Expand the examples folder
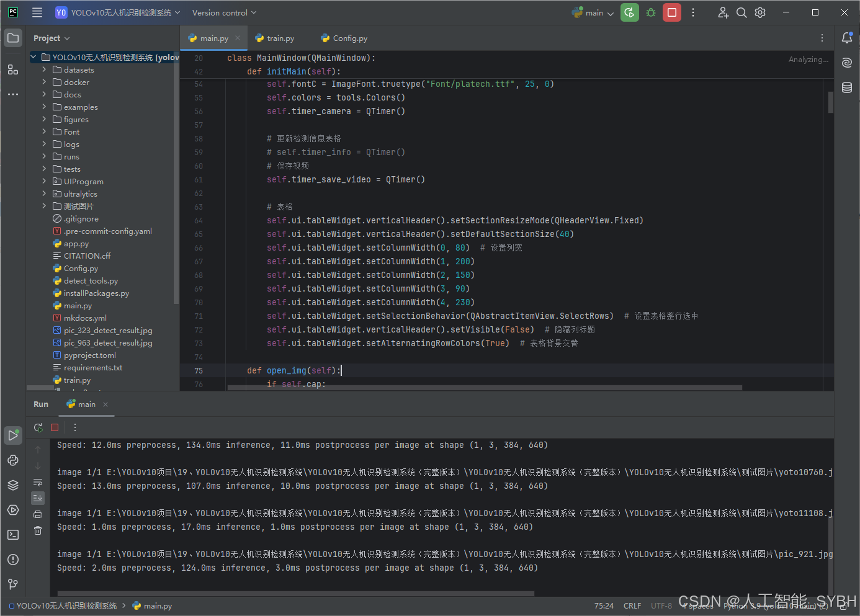Screen dimensions: 860x616 pyautogui.click(x=44, y=107)
